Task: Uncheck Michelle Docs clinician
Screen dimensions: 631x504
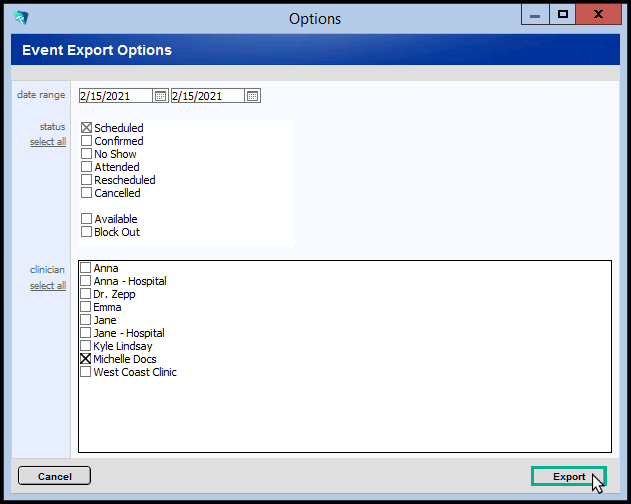Action: point(86,359)
